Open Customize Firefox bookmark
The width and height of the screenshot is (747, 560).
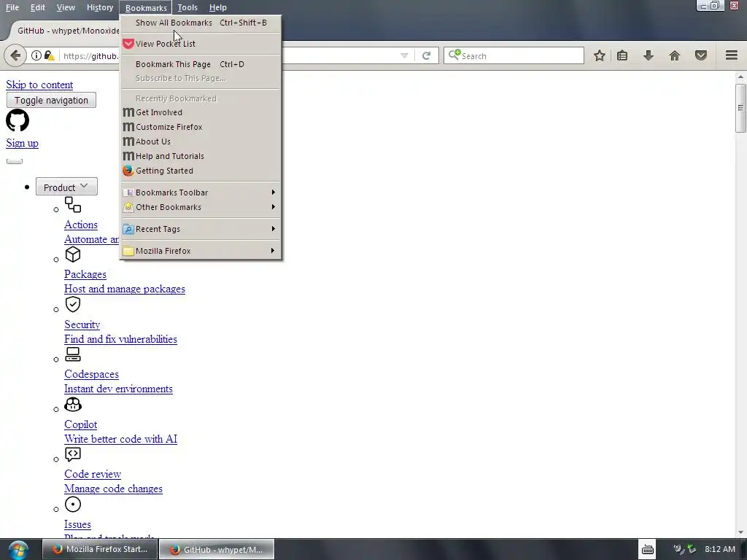pos(201,127)
